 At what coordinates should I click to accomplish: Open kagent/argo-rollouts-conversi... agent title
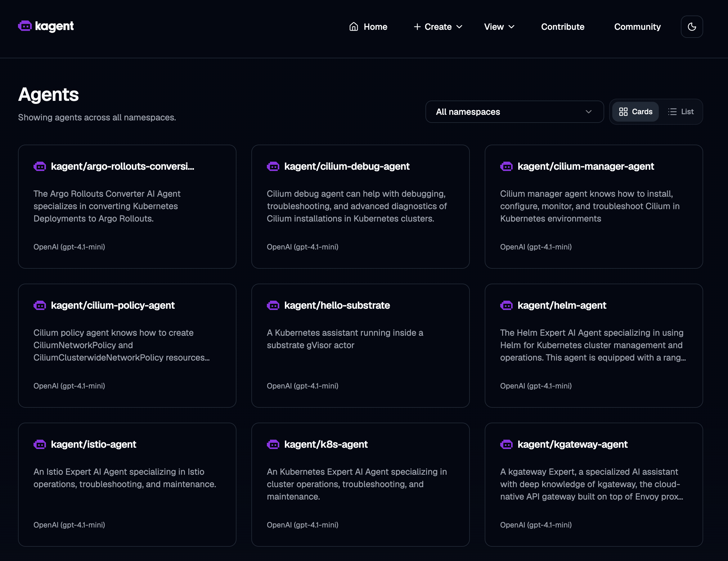(x=123, y=166)
